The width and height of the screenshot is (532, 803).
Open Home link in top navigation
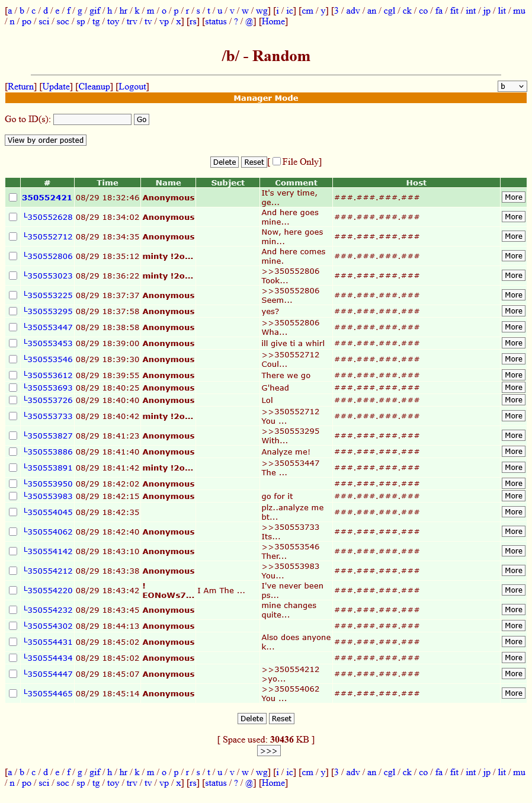(274, 21)
